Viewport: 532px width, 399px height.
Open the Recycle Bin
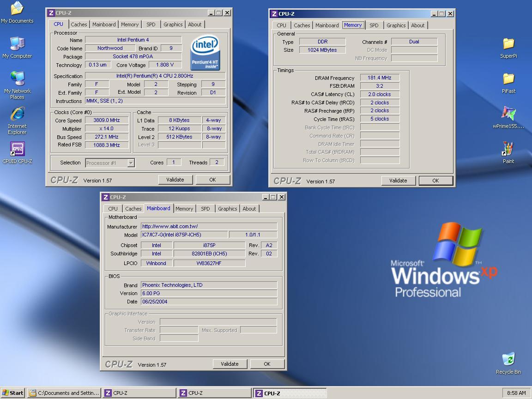pos(508,363)
